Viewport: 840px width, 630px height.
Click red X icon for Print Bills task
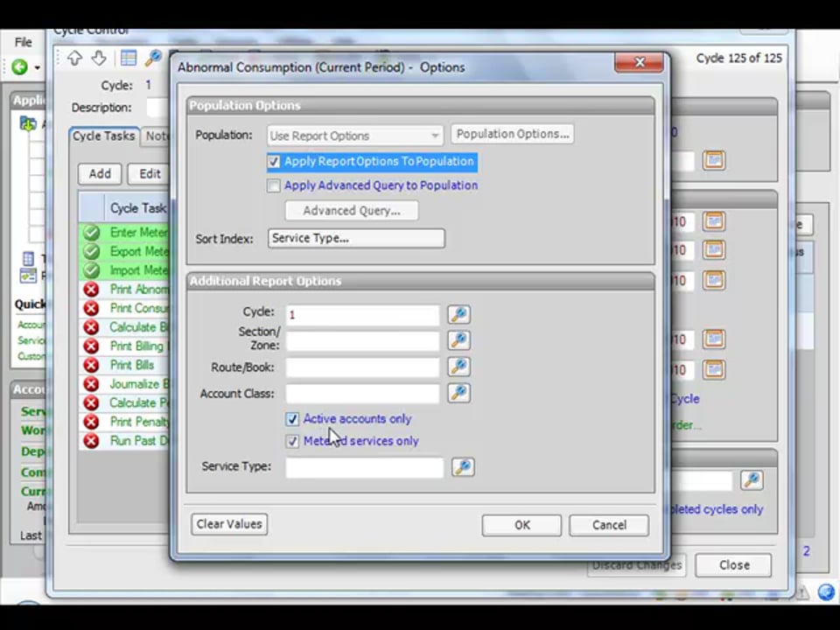coord(92,365)
